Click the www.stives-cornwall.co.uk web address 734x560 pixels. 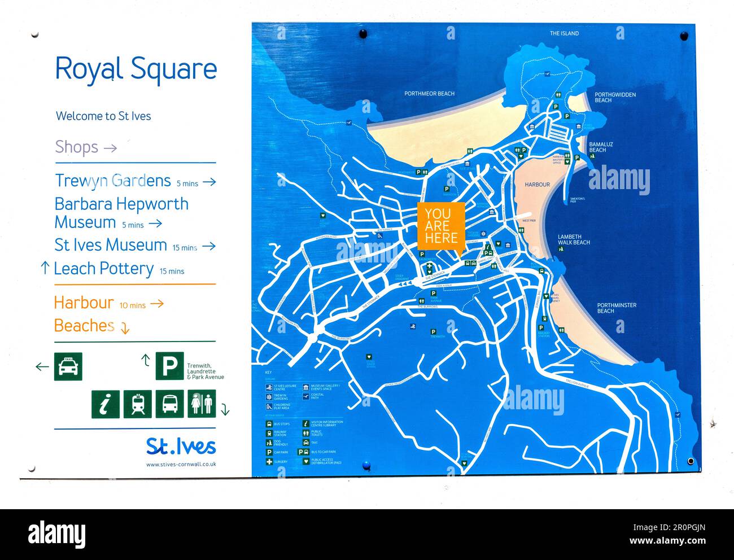click(181, 465)
